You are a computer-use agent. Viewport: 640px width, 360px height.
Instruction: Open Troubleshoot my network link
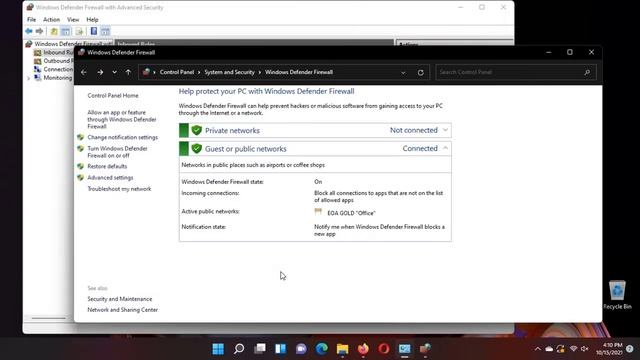[119, 189]
